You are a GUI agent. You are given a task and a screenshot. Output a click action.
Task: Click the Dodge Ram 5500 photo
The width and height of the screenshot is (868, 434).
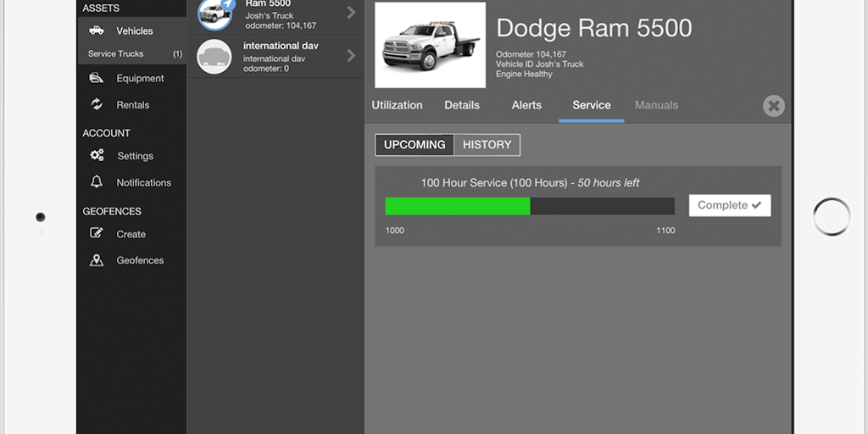(x=430, y=45)
